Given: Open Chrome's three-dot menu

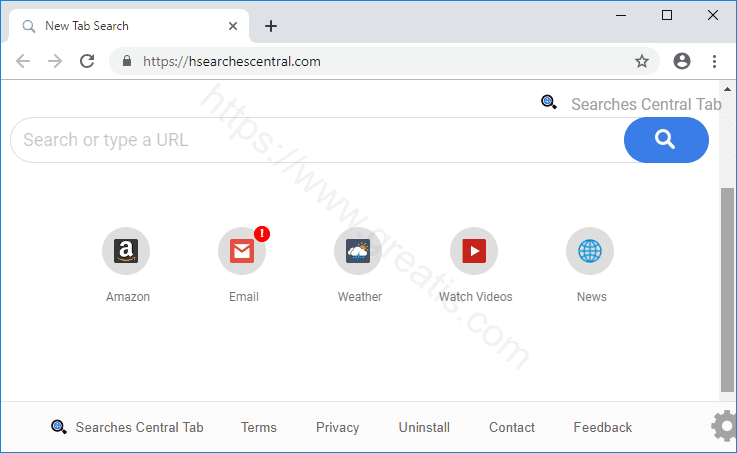Looking at the screenshot, I should 714,61.
